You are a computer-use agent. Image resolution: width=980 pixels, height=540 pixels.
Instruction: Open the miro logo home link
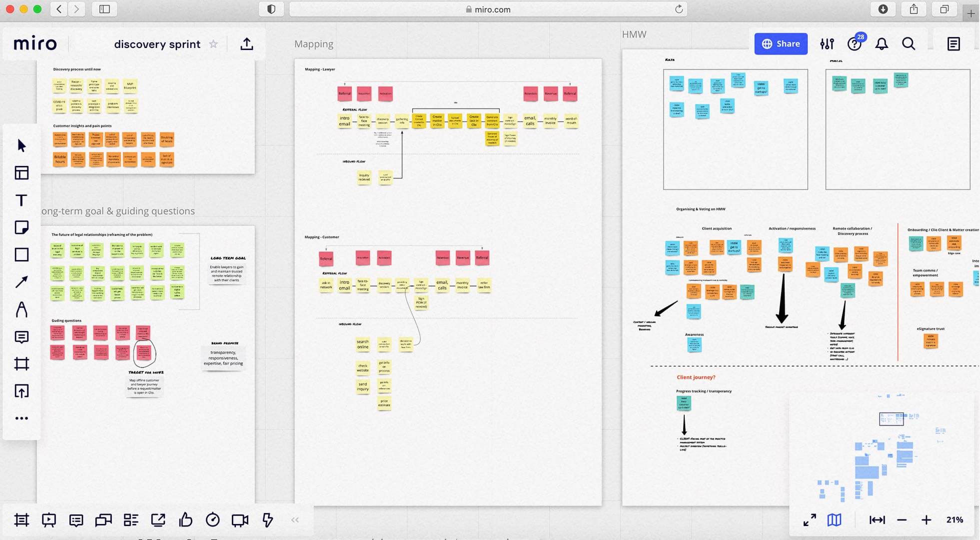click(x=35, y=44)
